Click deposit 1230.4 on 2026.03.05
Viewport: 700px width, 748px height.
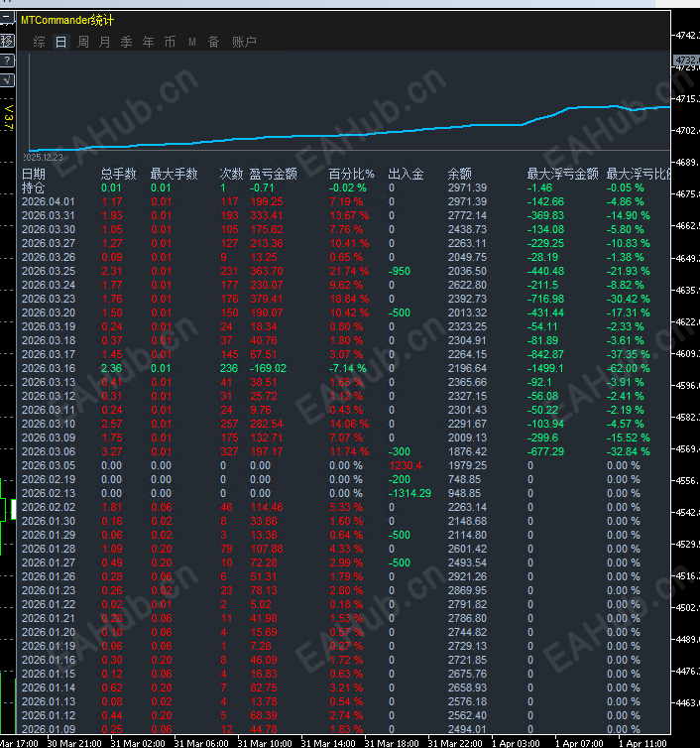coord(406,465)
